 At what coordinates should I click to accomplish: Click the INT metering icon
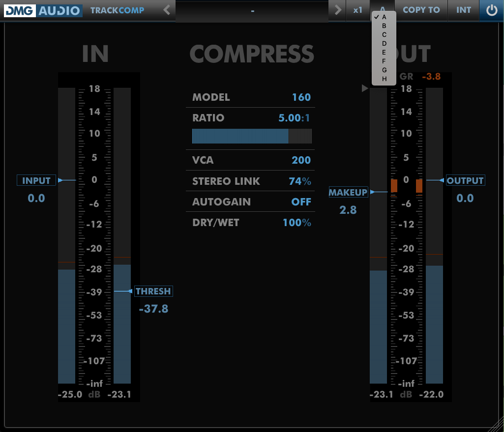(x=463, y=10)
